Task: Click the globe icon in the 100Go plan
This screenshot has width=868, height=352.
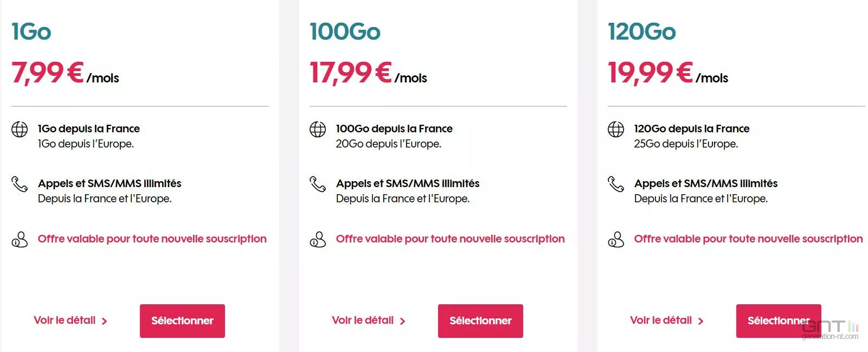Action: point(318,130)
